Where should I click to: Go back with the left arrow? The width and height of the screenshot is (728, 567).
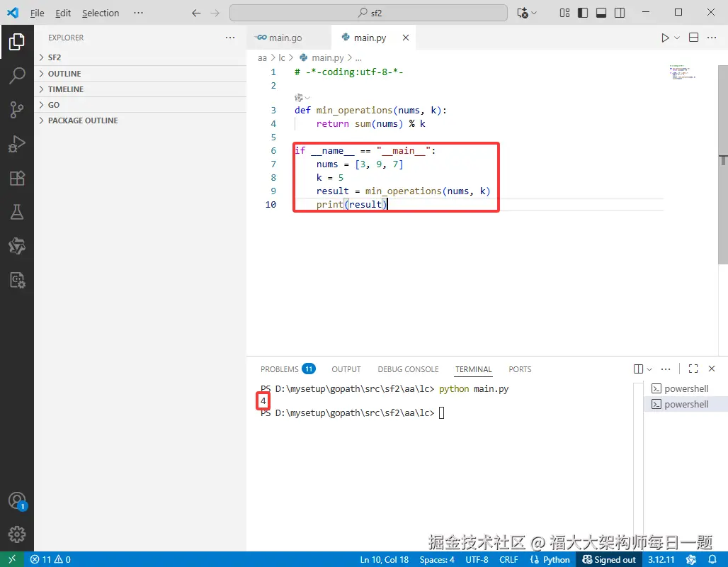[196, 13]
